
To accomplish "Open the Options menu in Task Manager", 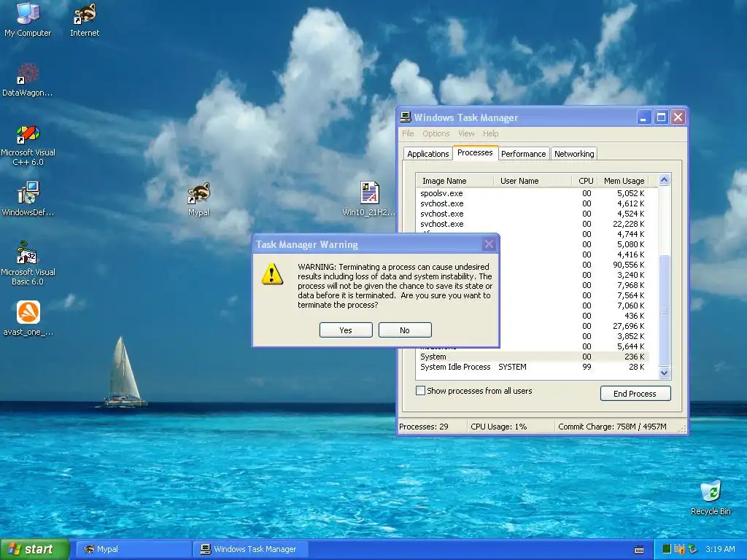I will [x=436, y=133].
